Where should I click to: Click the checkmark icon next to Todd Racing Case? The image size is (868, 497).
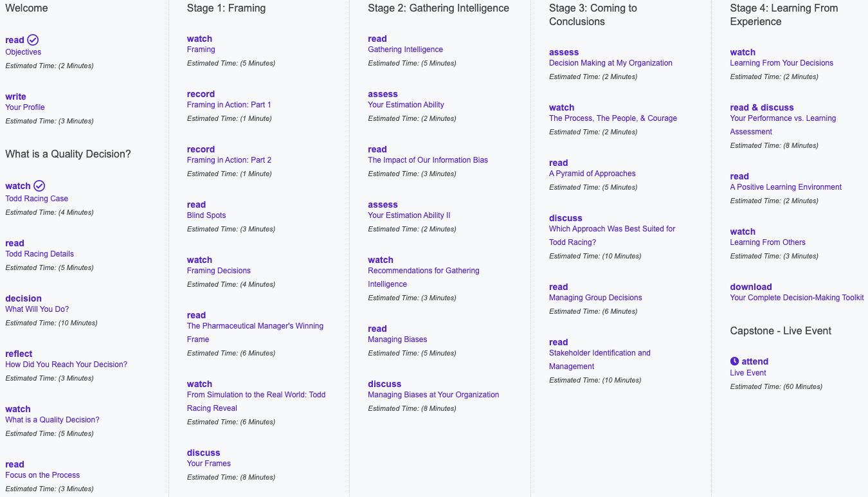39,186
